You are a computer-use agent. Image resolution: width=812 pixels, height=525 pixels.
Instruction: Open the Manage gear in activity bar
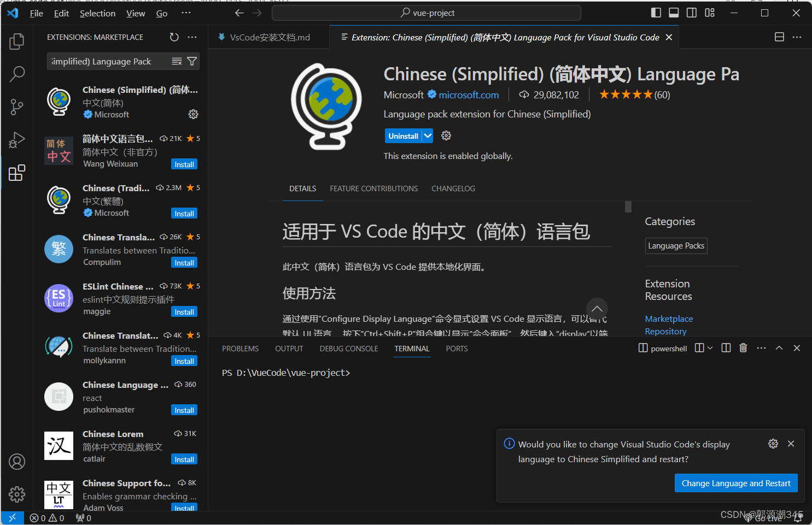pyautogui.click(x=17, y=494)
